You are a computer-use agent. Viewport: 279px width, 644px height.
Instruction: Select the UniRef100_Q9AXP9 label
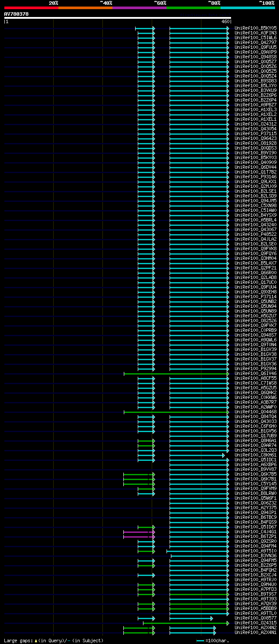pyautogui.click(x=255, y=52)
